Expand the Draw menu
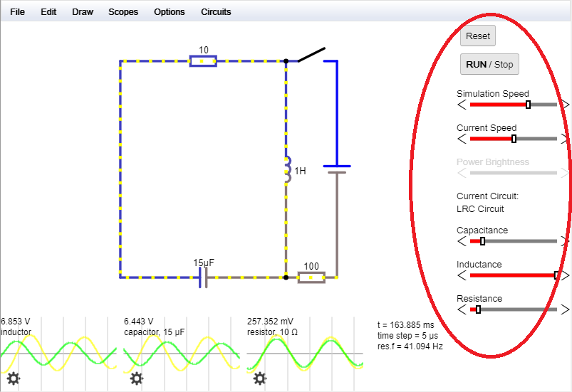 (83, 12)
